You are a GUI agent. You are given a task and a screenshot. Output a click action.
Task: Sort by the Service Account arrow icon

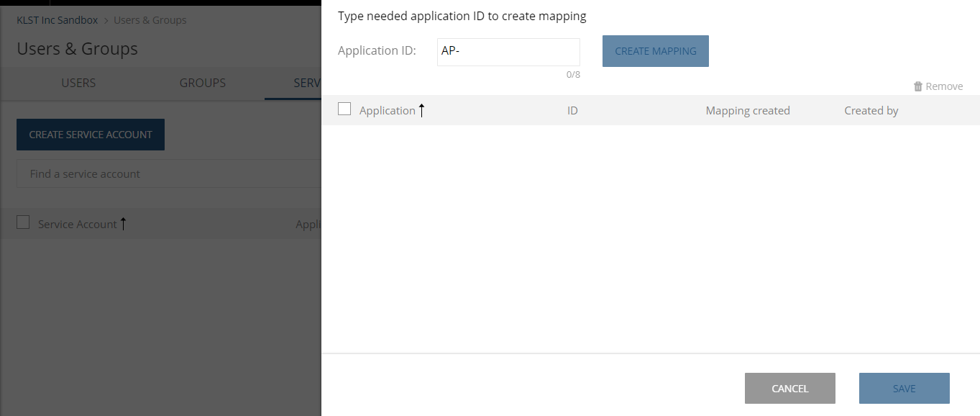(x=123, y=224)
